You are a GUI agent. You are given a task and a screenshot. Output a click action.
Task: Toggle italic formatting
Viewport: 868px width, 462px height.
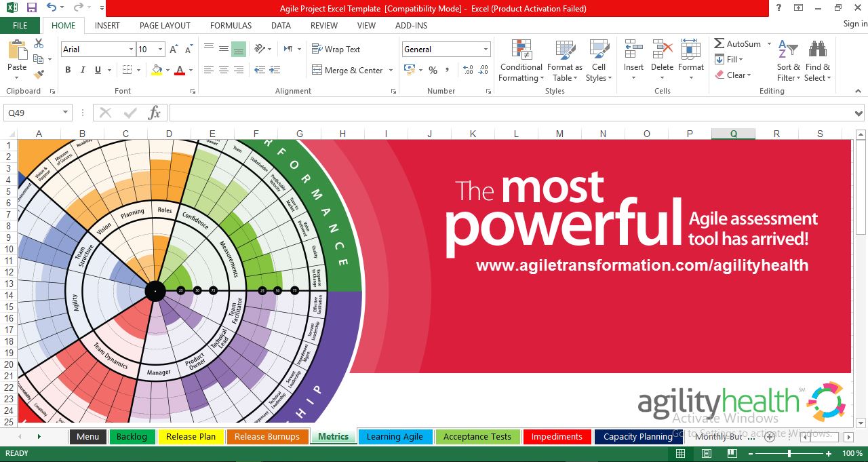click(83, 70)
